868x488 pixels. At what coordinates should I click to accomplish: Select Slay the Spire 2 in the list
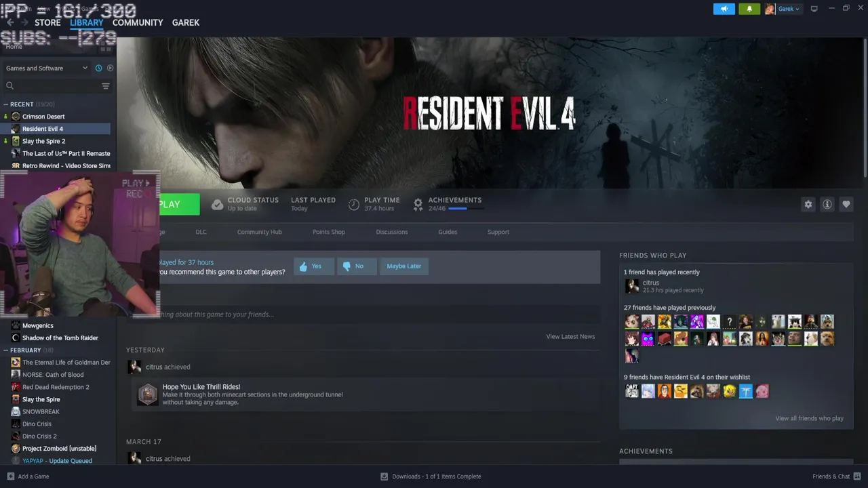coord(43,141)
